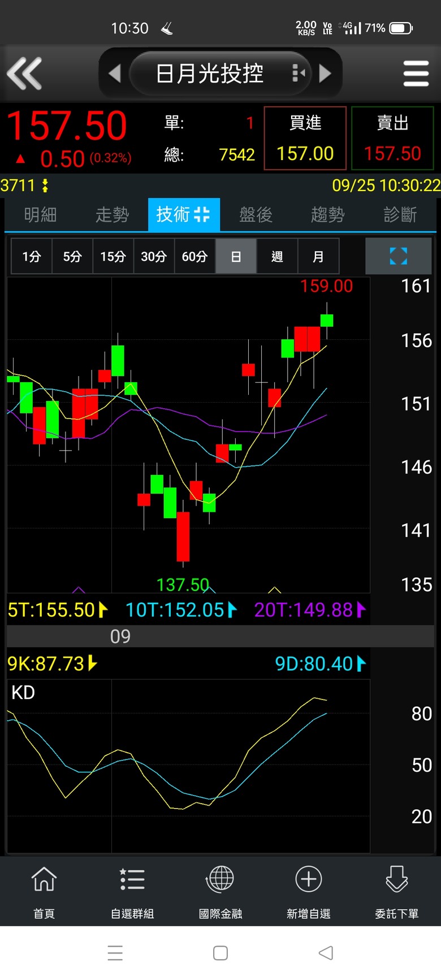Tap the 5T:155.50 moving average setting
The height and width of the screenshot is (980, 441).
58,610
